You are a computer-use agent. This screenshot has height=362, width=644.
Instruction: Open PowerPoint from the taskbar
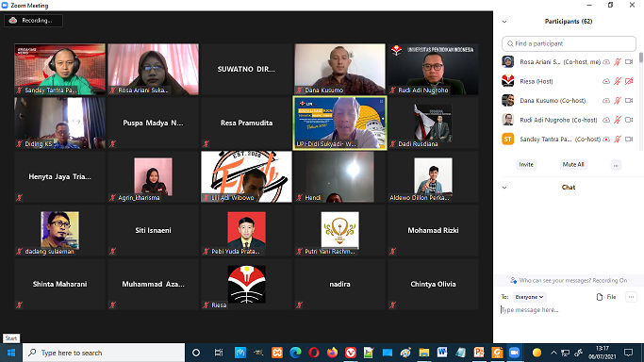coord(478,353)
